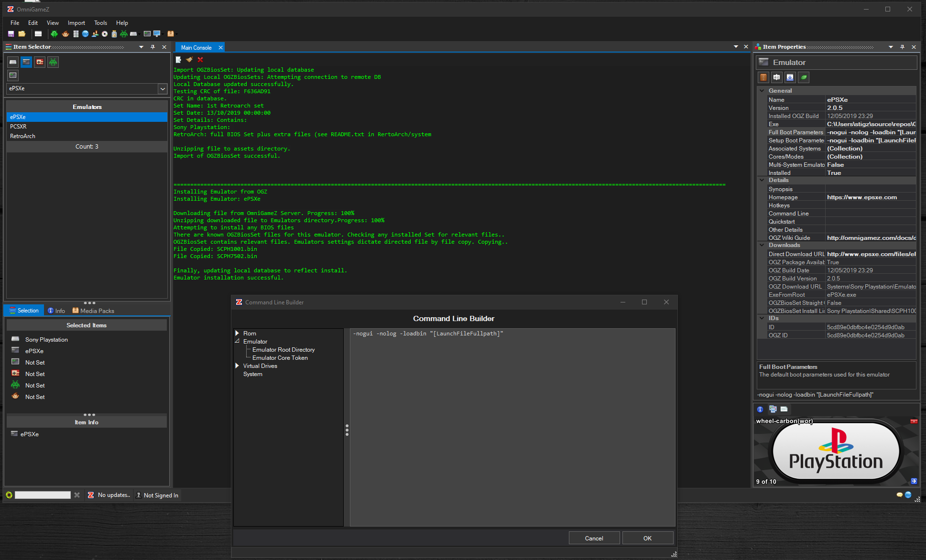Open the View menu
This screenshot has width=926, height=560.
coord(53,23)
